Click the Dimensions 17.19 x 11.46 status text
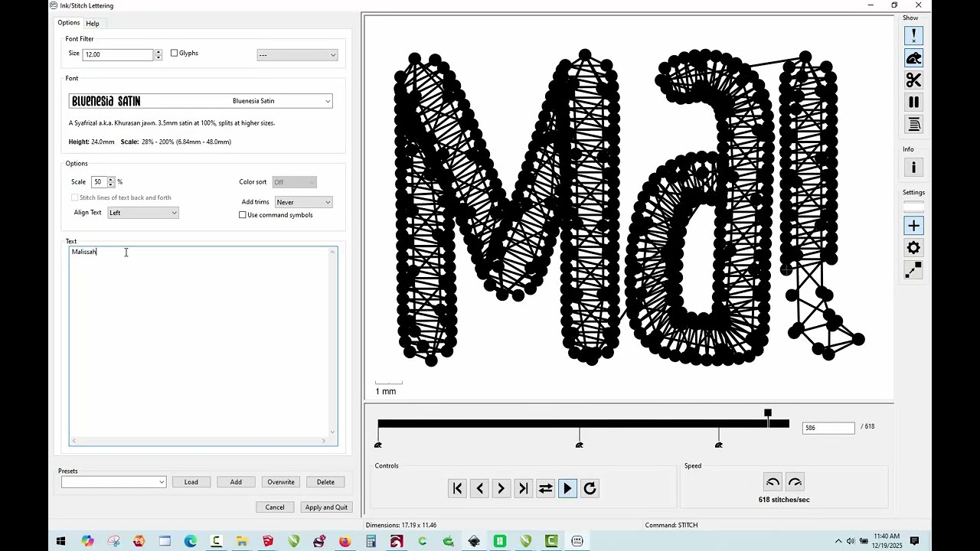This screenshot has height=551, width=980. pos(401,525)
